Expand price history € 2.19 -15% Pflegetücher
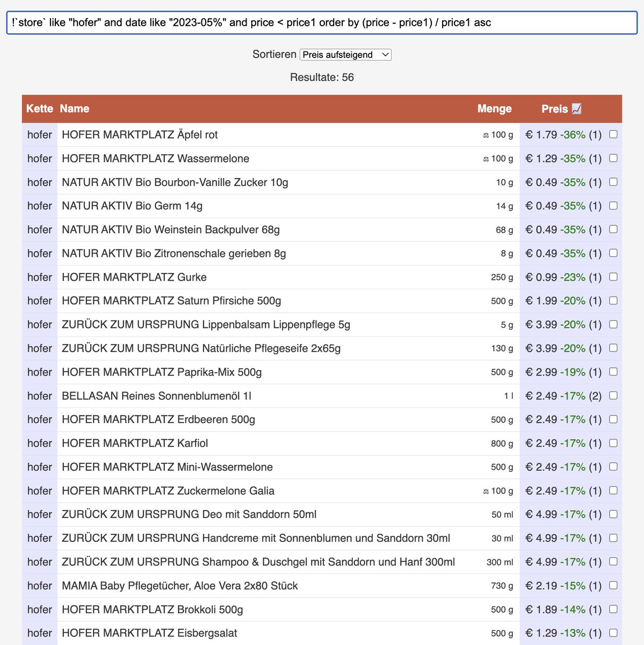 pyautogui.click(x=563, y=585)
